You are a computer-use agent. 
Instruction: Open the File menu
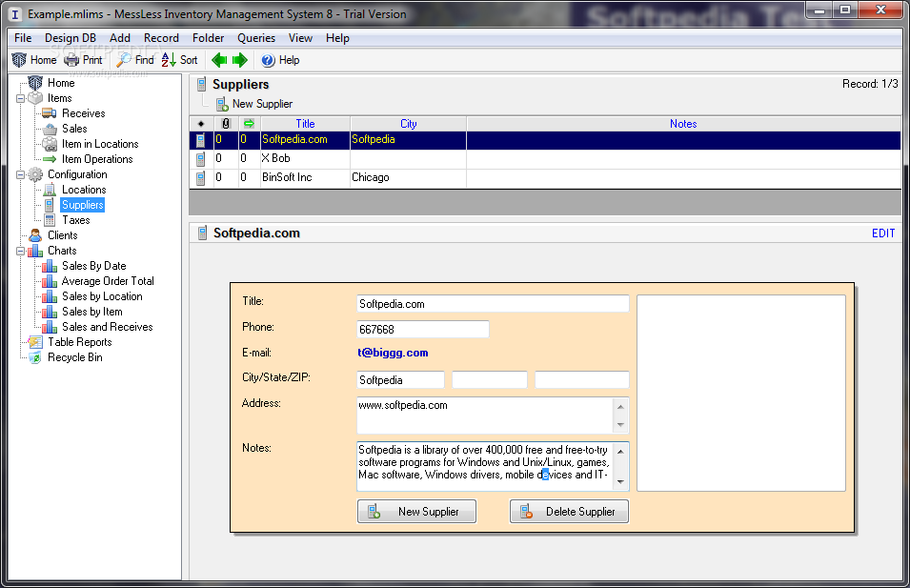[x=23, y=38]
